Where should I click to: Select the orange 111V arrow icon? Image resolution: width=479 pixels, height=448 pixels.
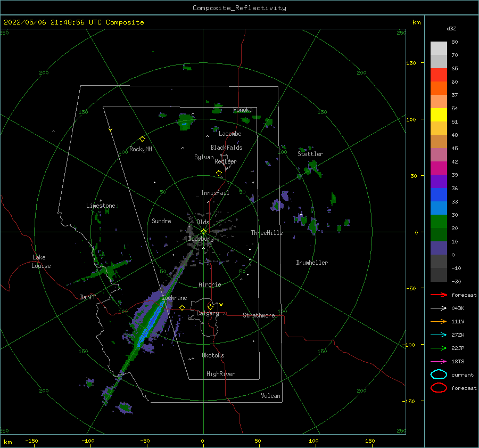(x=439, y=321)
